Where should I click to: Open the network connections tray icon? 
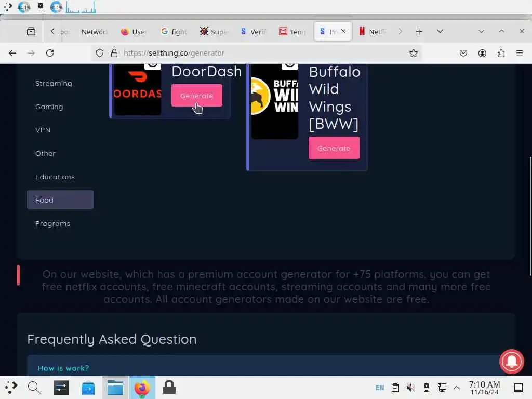tap(442, 388)
